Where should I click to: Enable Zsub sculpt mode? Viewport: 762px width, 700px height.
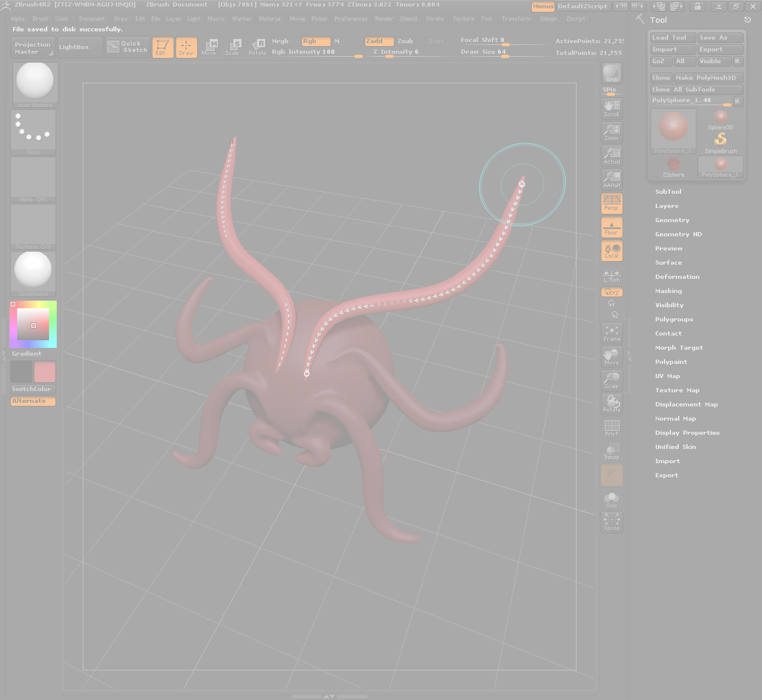tap(405, 41)
